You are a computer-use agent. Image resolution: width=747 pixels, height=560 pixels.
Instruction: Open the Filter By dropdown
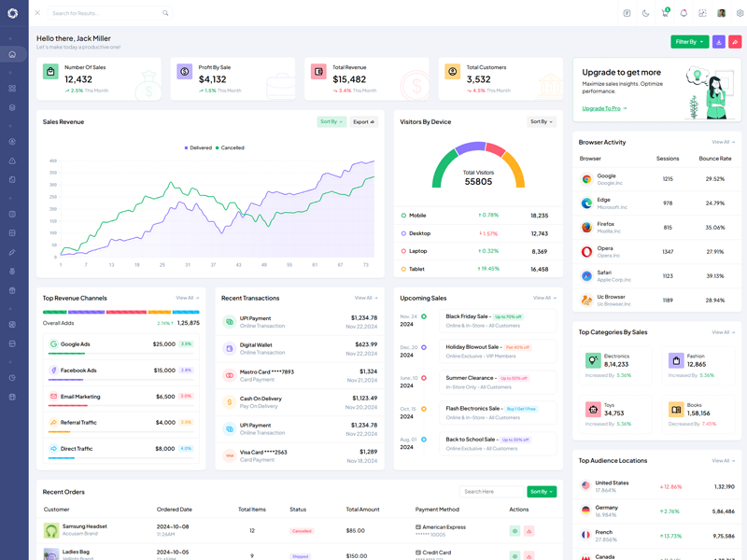click(689, 42)
